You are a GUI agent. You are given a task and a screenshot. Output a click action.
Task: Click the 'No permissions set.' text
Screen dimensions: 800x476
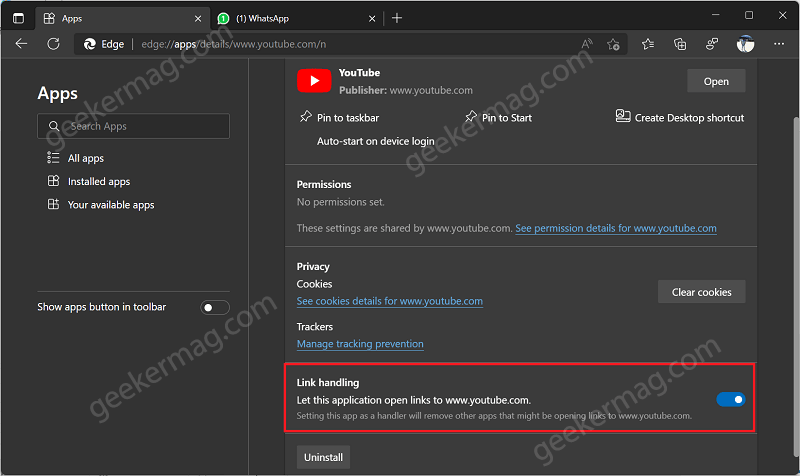click(x=341, y=202)
